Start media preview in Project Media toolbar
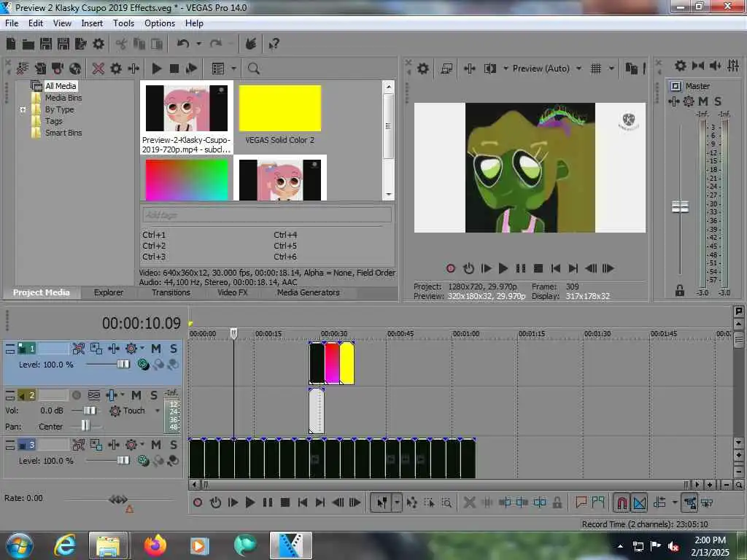The height and width of the screenshot is (560, 747). [156, 69]
